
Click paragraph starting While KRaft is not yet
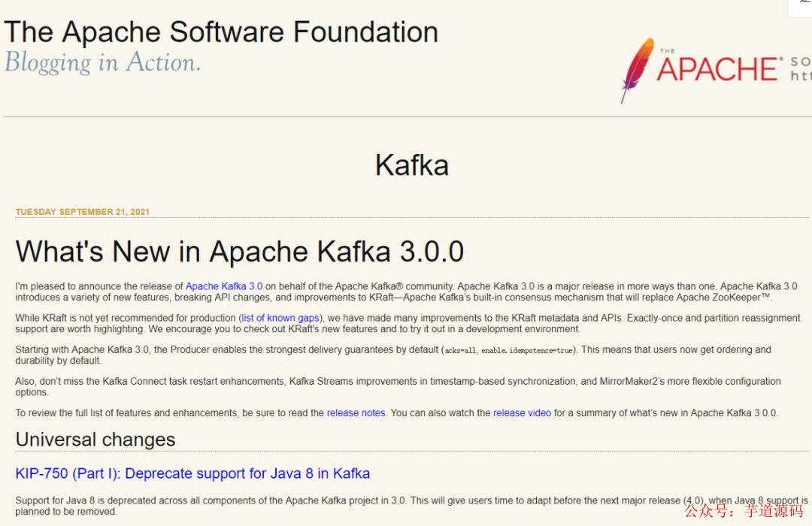pyautogui.click(x=408, y=323)
